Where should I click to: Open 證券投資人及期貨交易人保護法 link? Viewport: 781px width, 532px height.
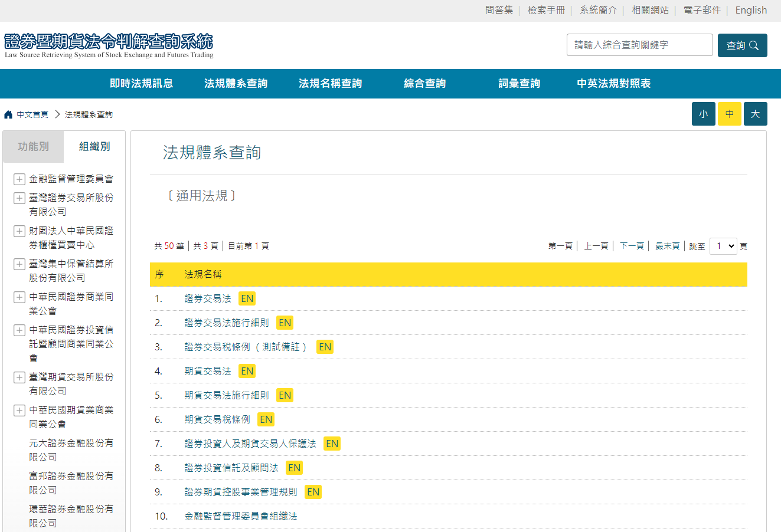pyautogui.click(x=250, y=444)
